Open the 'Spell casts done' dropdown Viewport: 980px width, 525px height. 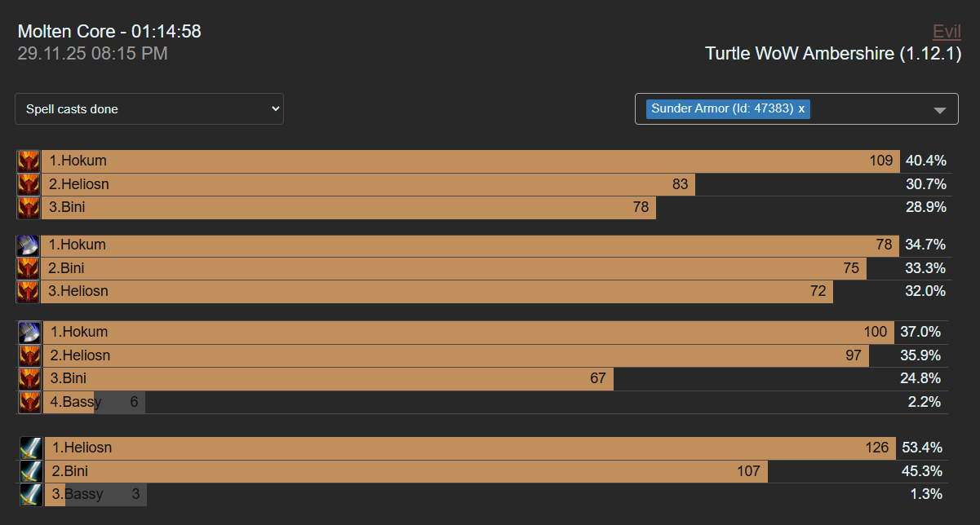[149, 109]
